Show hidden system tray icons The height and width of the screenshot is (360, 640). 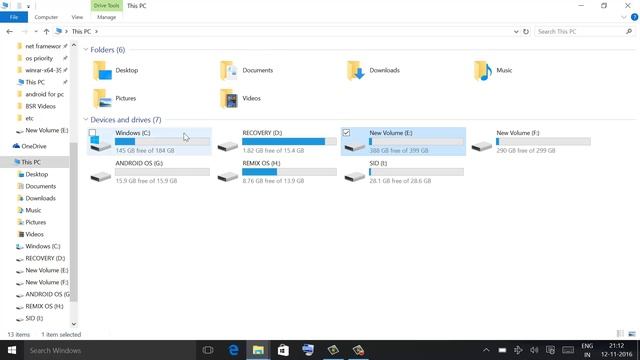(x=486, y=350)
